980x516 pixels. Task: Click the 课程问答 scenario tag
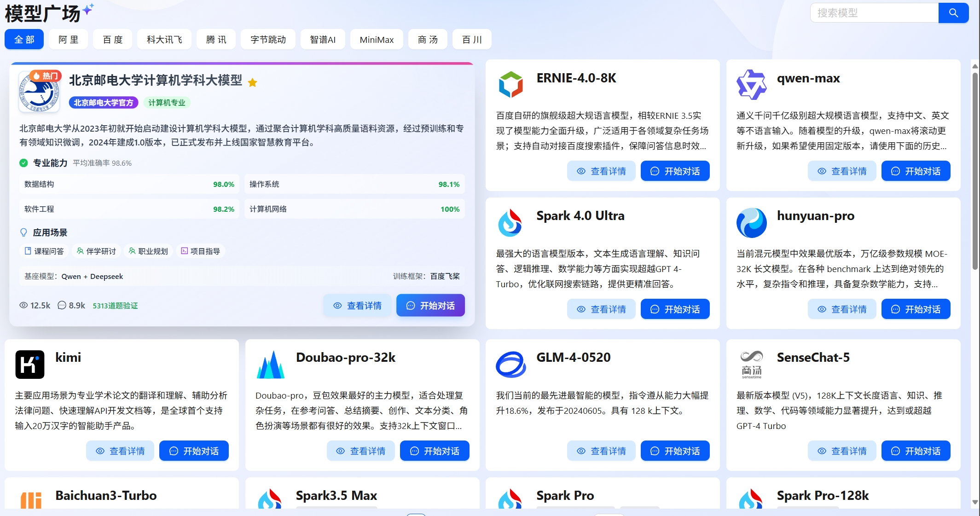coord(44,251)
